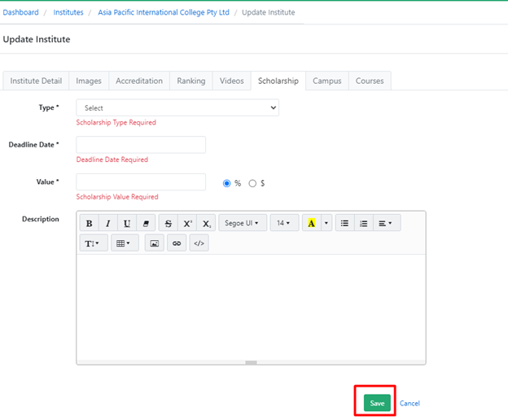The image size is (508, 420).
Task: Insert a picture into description
Action: coord(154,243)
